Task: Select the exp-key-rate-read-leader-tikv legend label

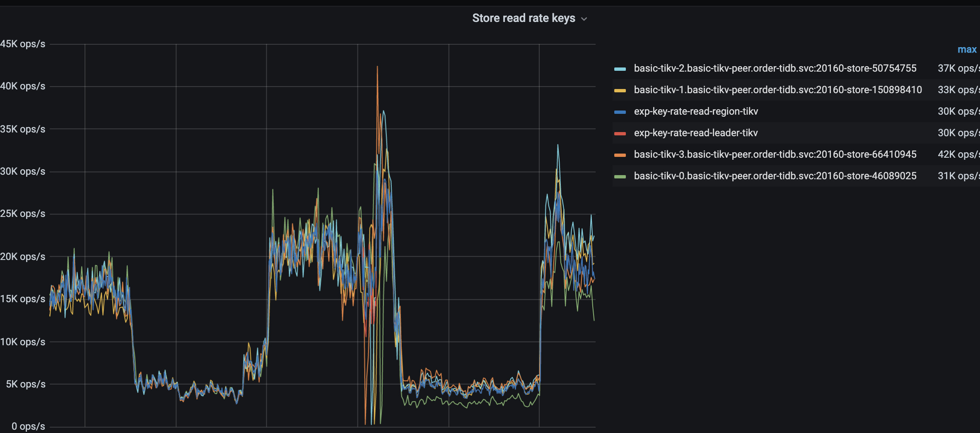Action: tap(696, 133)
